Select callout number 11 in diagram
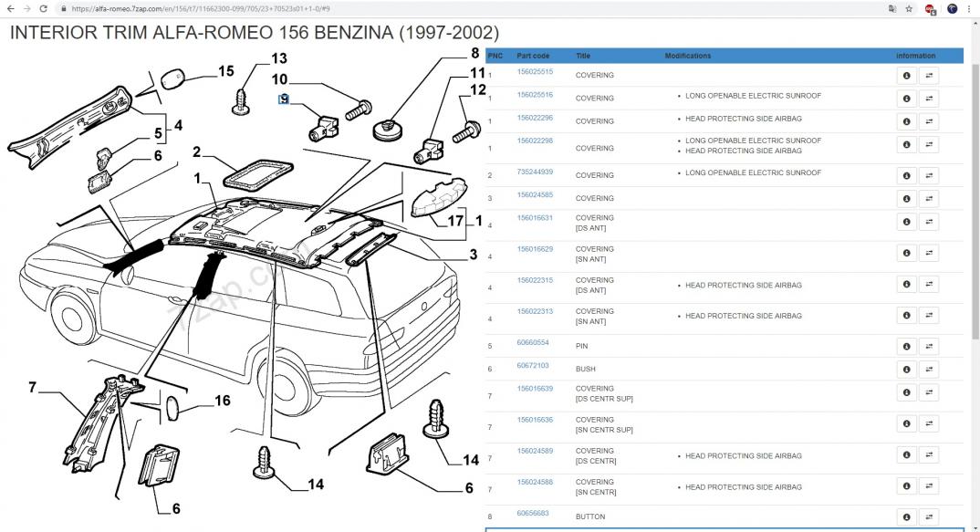 coord(477,73)
